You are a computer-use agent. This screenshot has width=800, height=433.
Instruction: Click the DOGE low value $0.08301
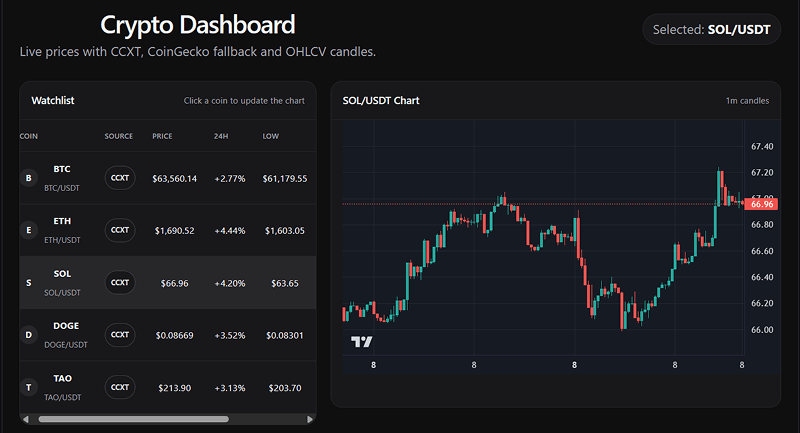(285, 336)
